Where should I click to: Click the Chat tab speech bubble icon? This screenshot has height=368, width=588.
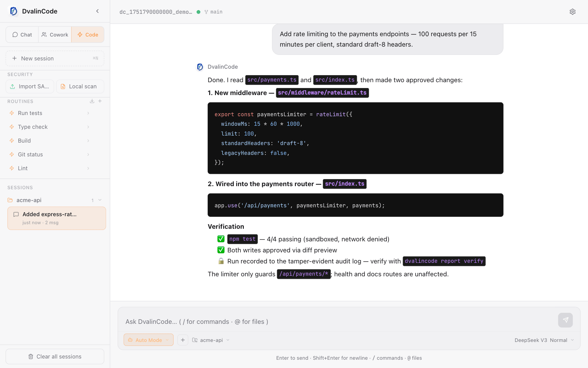click(x=15, y=35)
